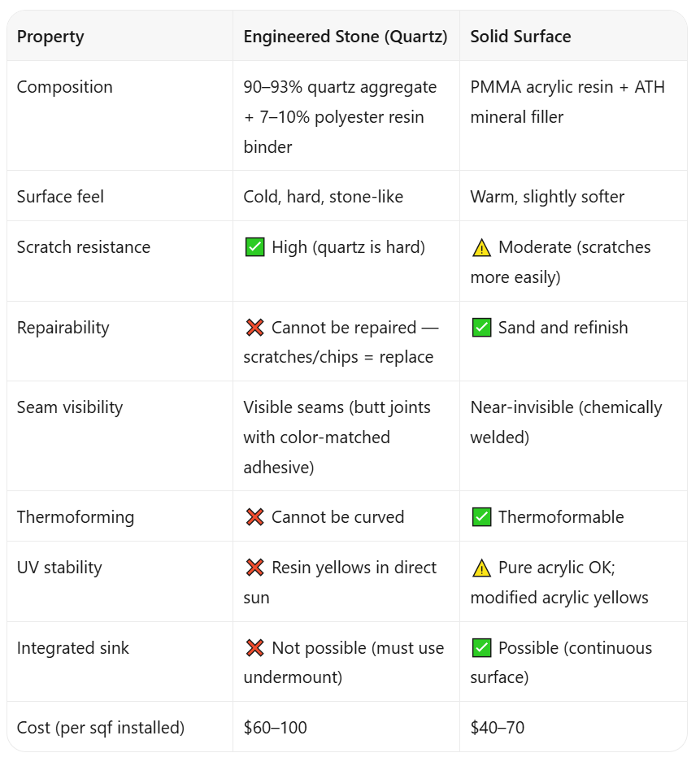Click the Composition row label
Image resolution: width=700 pixels, height=766 pixels.
[64, 87]
